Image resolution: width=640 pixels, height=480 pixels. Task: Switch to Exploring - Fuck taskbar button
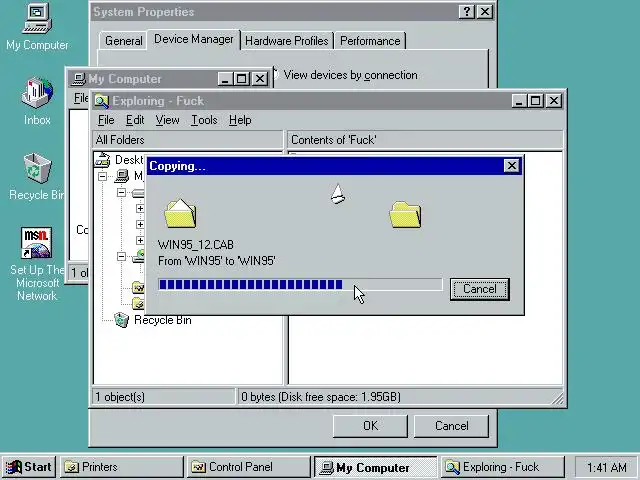pos(502,467)
